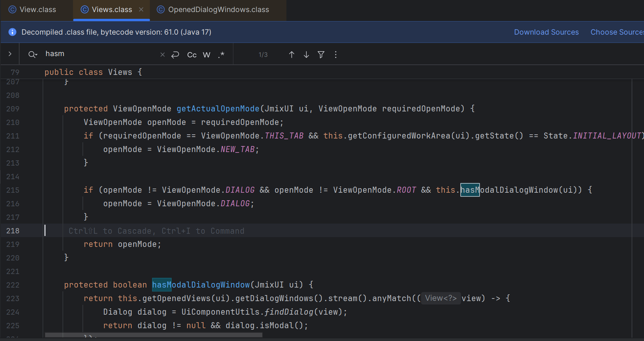The height and width of the screenshot is (341, 644).
Task: Close the Views.class tab
Action: point(141,9)
